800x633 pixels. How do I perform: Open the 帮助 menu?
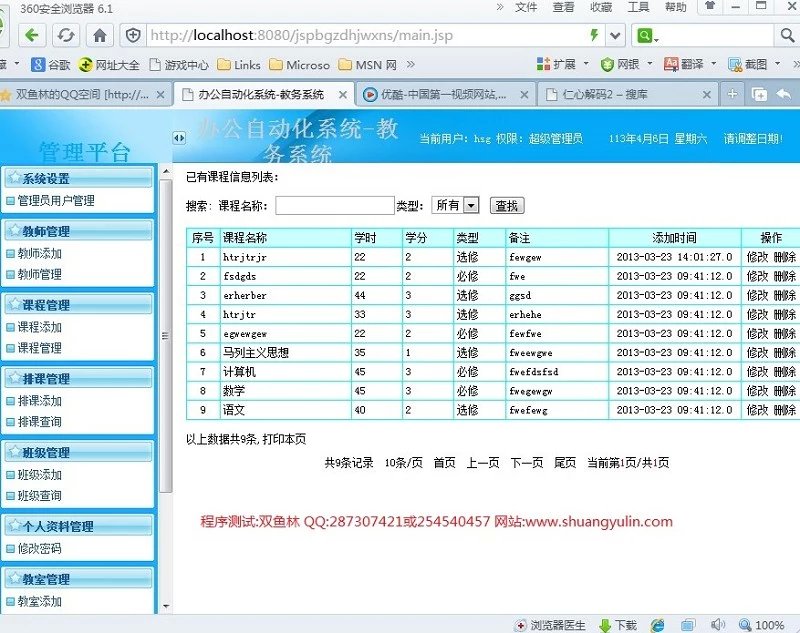click(676, 7)
